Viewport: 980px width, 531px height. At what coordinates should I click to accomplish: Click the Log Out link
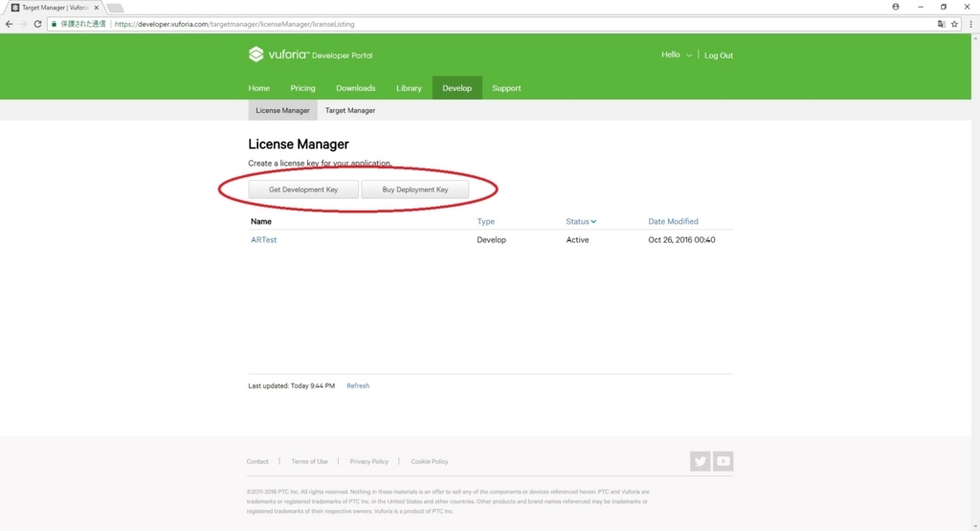(719, 55)
